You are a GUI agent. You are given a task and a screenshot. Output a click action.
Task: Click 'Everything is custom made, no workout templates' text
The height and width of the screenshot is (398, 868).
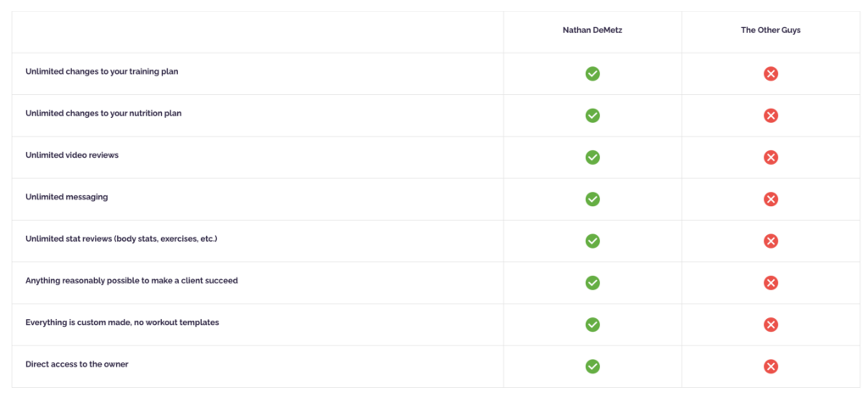tap(121, 322)
